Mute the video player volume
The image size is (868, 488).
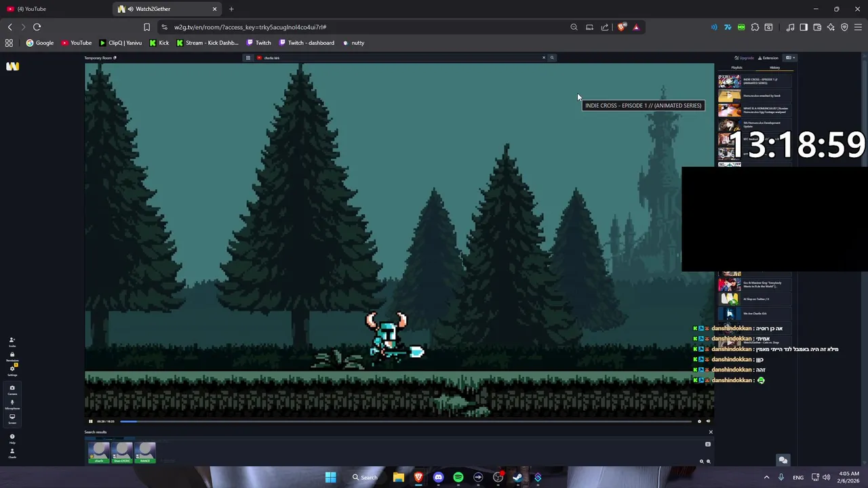coord(708,422)
